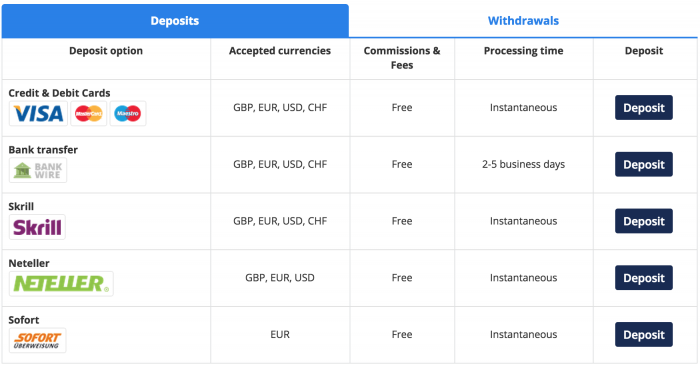700x366 pixels.
Task: Click the Maestro card logo
Action: [128, 113]
